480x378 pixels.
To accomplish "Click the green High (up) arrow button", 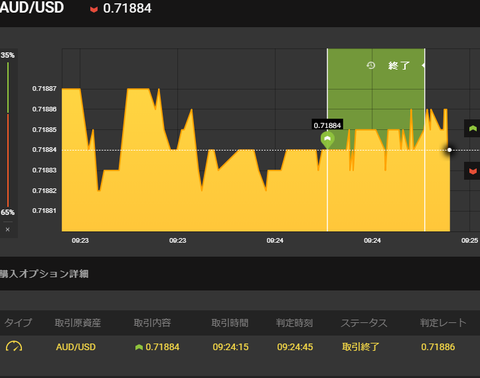I will (472, 128).
